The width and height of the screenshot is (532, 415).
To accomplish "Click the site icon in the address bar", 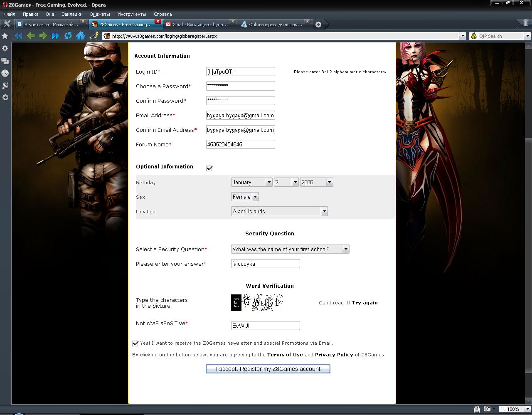I will click(x=107, y=36).
